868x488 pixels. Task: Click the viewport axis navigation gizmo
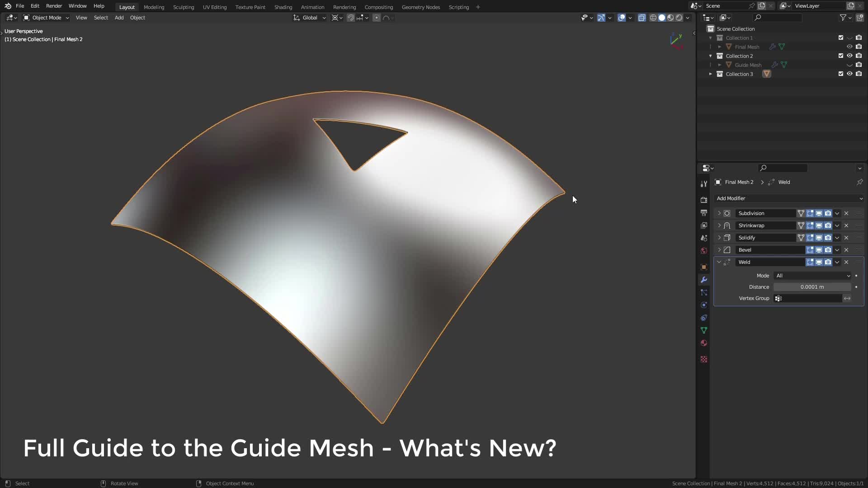[x=677, y=41]
